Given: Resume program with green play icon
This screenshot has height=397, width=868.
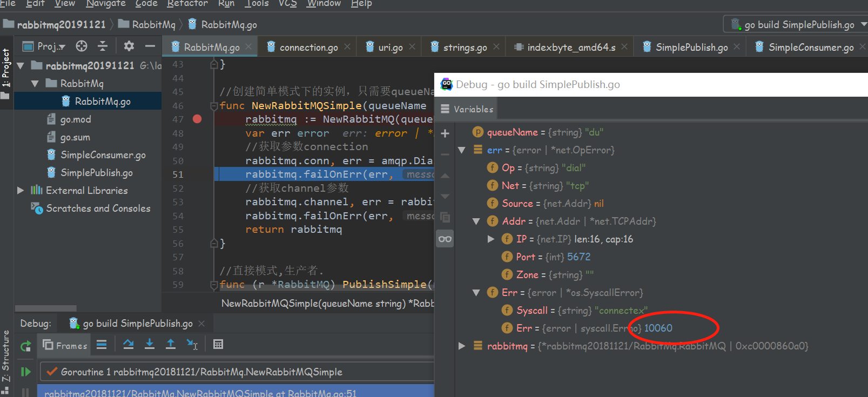Looking at the screenshot, I should point(25,372).
